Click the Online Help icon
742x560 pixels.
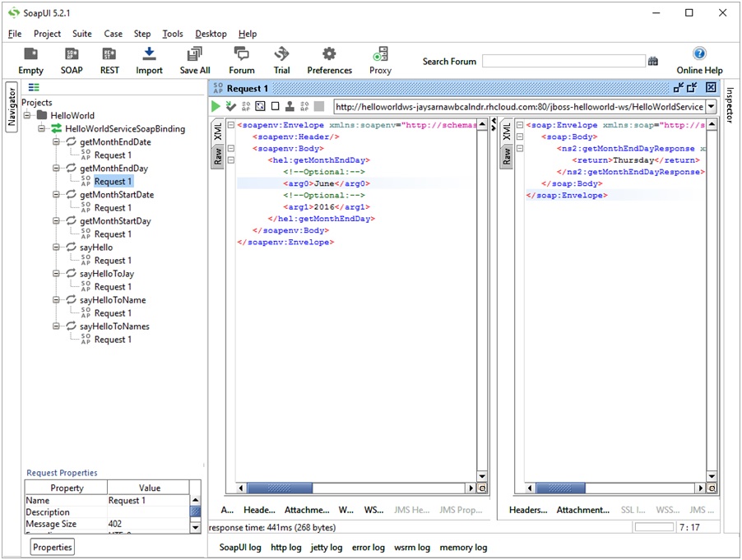[x=699, y=54]
